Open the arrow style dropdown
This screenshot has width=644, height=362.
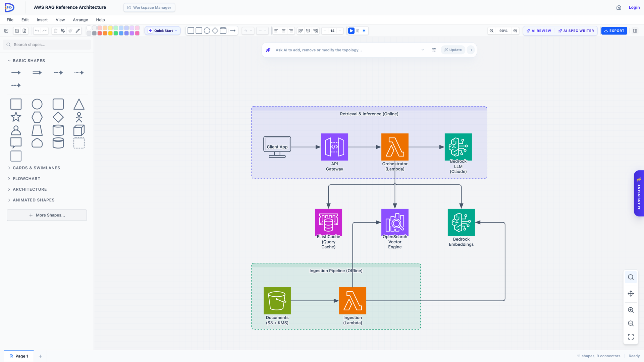pos(248,31)
